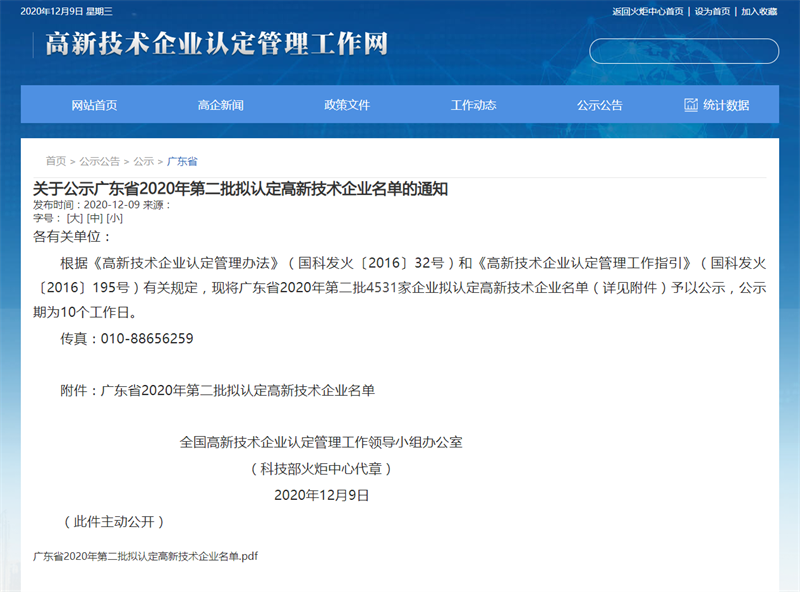Select 广东省 in the breadcrumb

pyautogui.click(x=182, y=161)
